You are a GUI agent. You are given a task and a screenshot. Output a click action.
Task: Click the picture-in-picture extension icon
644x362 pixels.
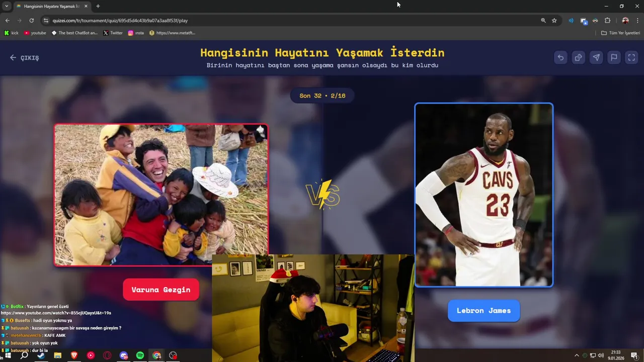click(584, 21)
